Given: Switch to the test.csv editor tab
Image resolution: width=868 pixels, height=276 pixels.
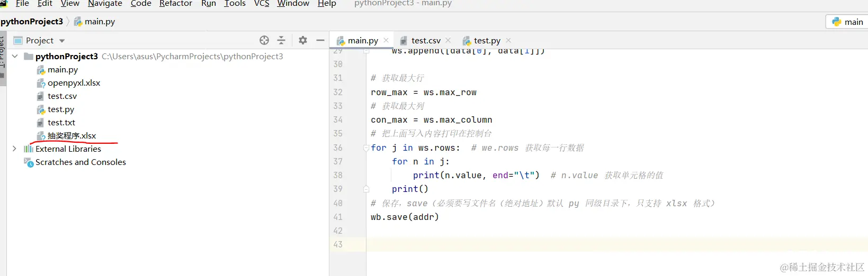Looking at the screenshot, I should [x=426, y=41].
